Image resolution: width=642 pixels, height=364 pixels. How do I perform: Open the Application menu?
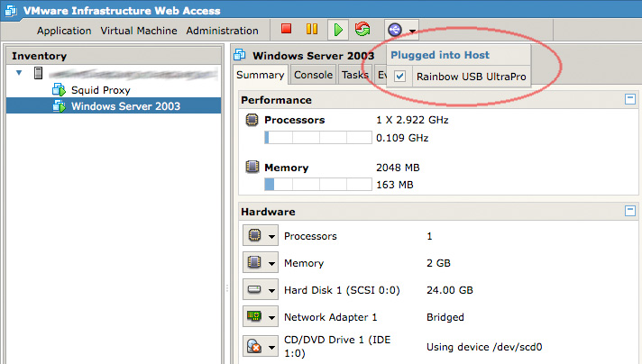[x=64, y=31]
